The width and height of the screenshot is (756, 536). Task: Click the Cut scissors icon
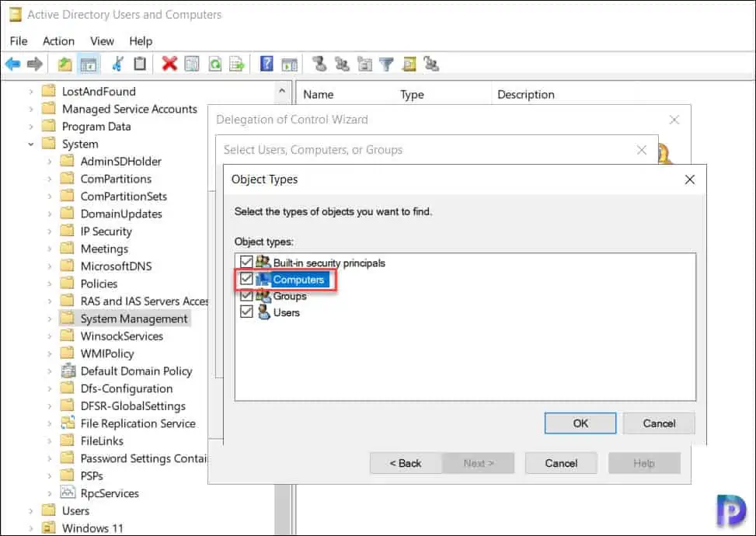click(117, 64)
